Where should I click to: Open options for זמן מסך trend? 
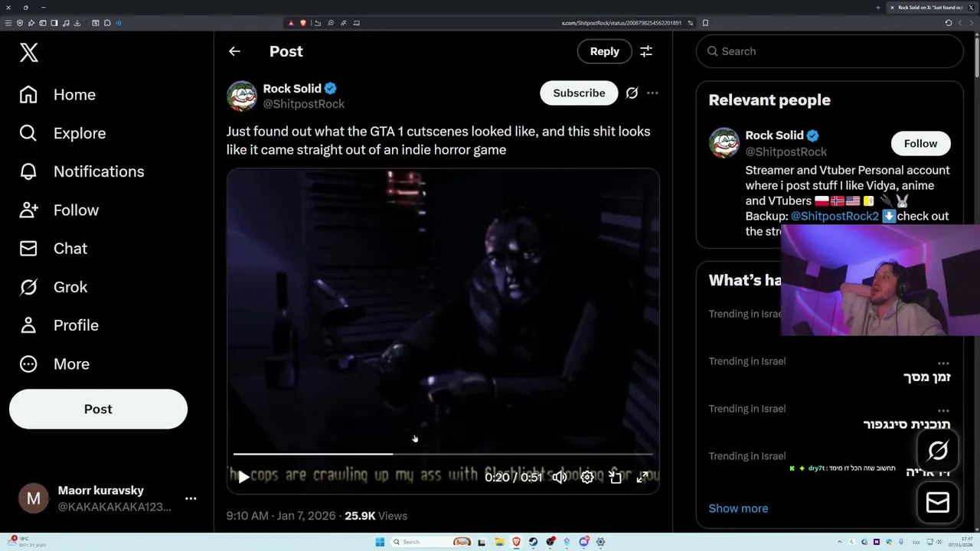coord(943,363)
